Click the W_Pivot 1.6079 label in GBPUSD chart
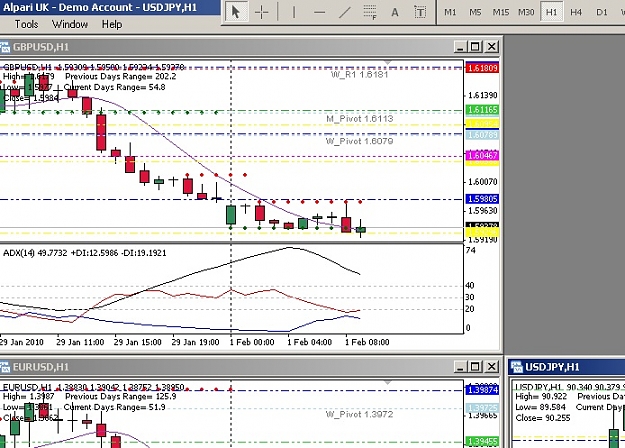Screen dimensions: 625x448 (360, 141)
